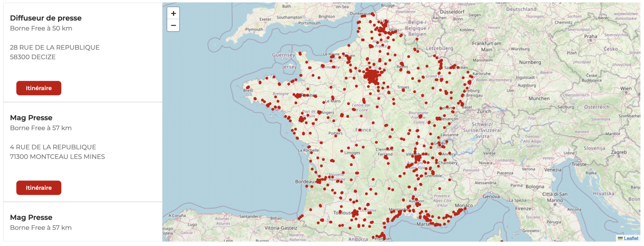The width and height of the screenshot is (644, 246).
Task: Click the Limoges city label on map
Action: 352,153
